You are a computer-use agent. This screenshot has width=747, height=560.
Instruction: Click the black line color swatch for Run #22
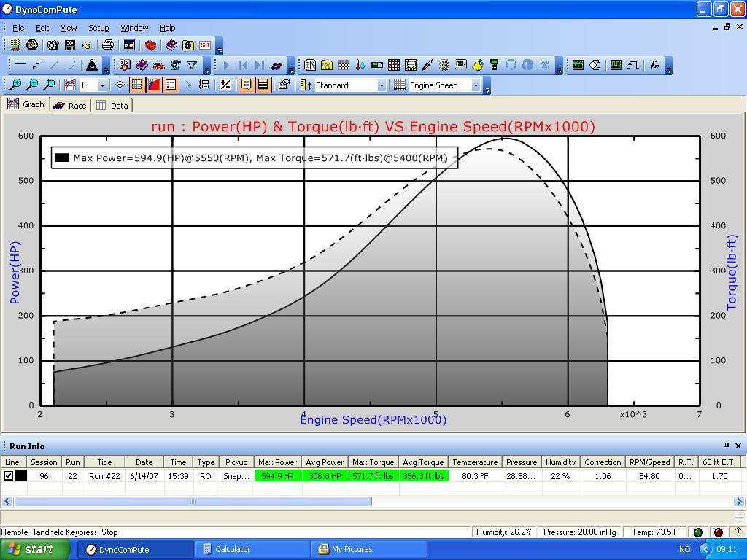[x=21, y=476]
